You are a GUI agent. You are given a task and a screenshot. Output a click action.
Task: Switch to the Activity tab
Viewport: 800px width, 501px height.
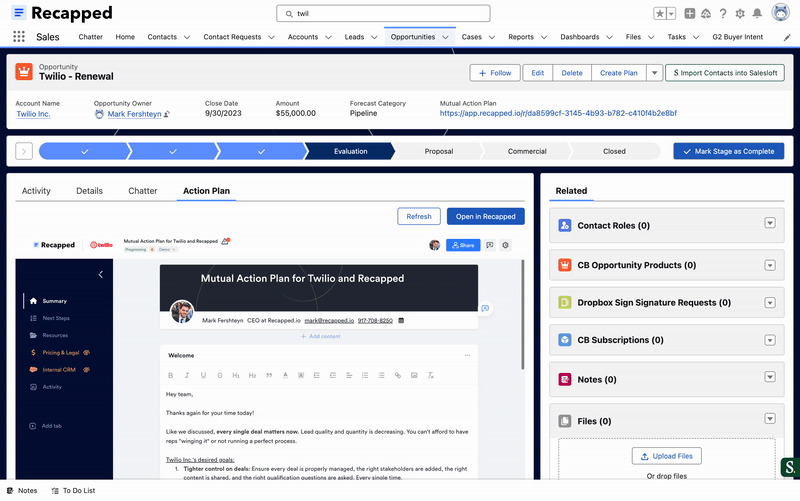pos(36,191)
